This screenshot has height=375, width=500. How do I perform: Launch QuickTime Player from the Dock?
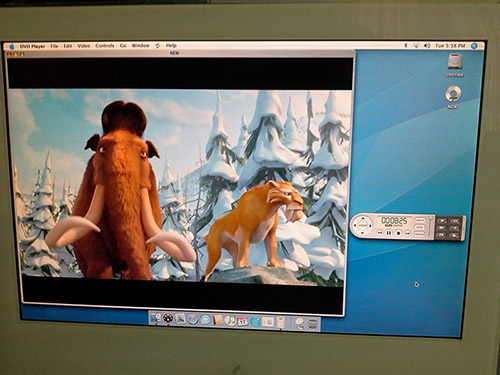tap(255, 322)
